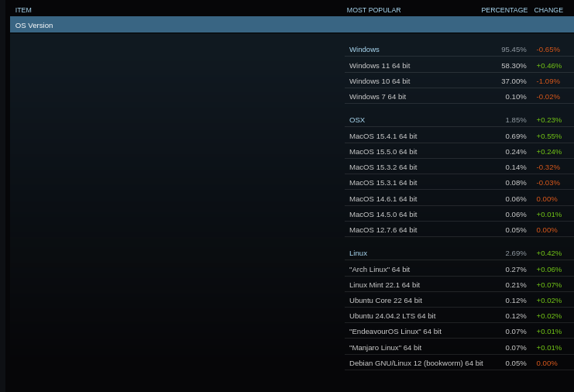574x392 pixels.
Task: Click the -1.09% change value
Action: point(548,81)
